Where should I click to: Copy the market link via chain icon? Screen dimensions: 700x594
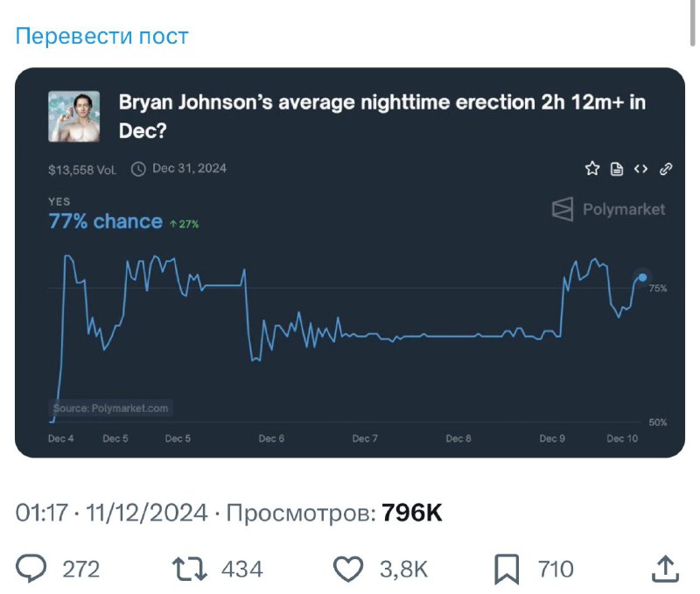point(665,169)
